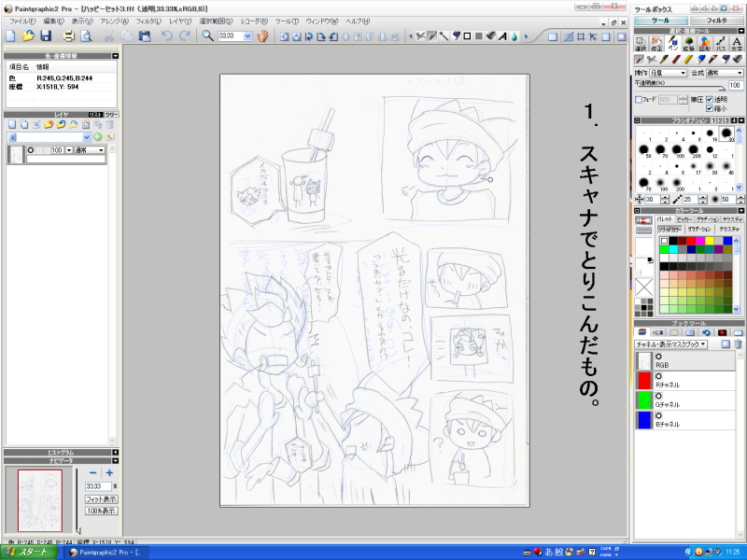Open the zoom percentage 33.33 dropdown
The width and height of the screenshot is (747, 560).
click(247, 36)
